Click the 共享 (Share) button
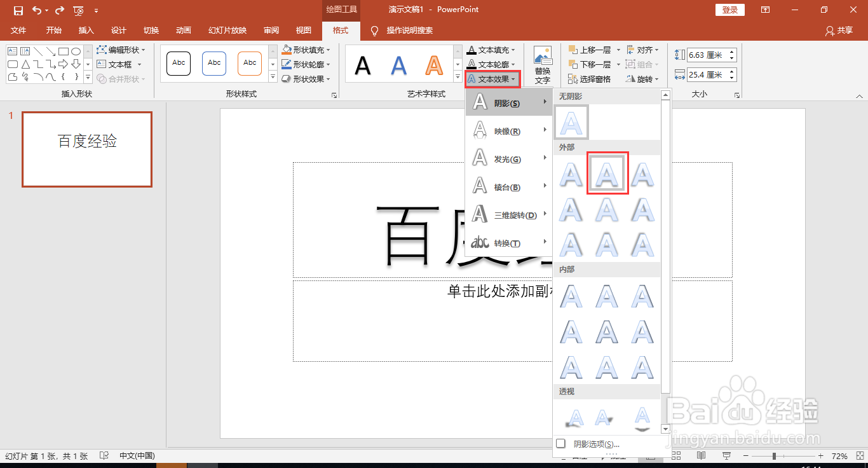 839,31
